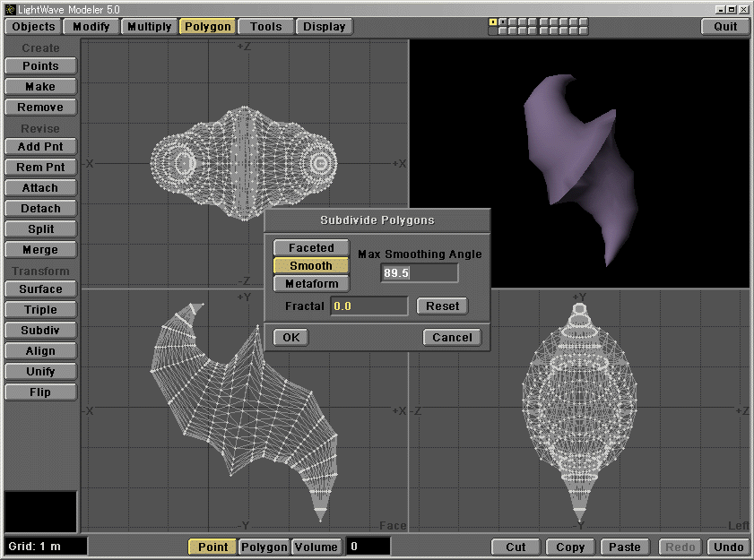The height and width of the screenshot is (560, 754).
Task: Activate the Merge tool
Action: point(39,249)
